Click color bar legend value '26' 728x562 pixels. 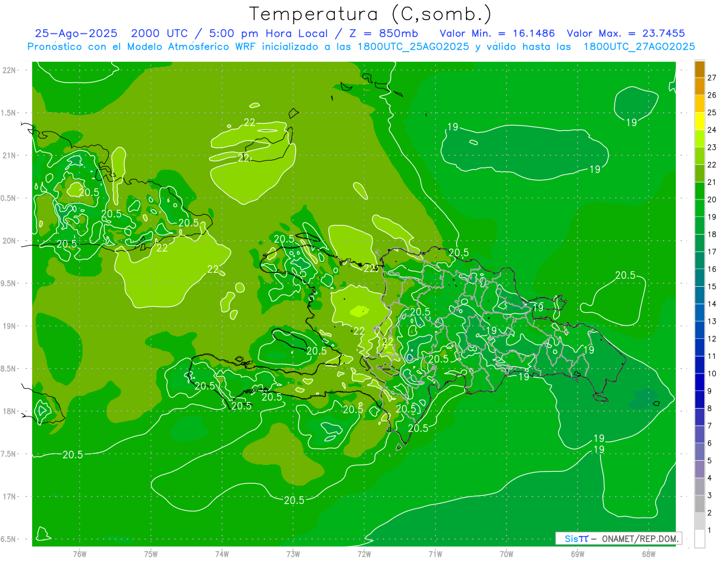(x=712, y=95)
